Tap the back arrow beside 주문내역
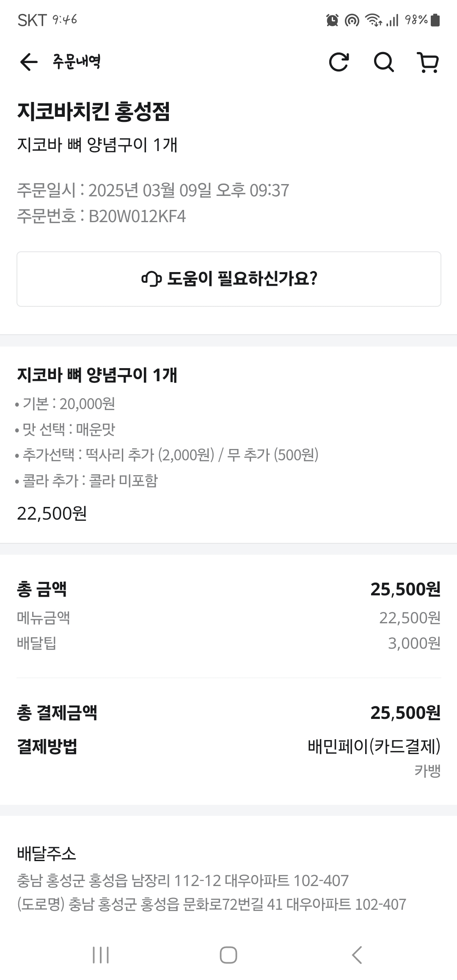The height and width of the screenshot is (980, 457). coord(29,62)
